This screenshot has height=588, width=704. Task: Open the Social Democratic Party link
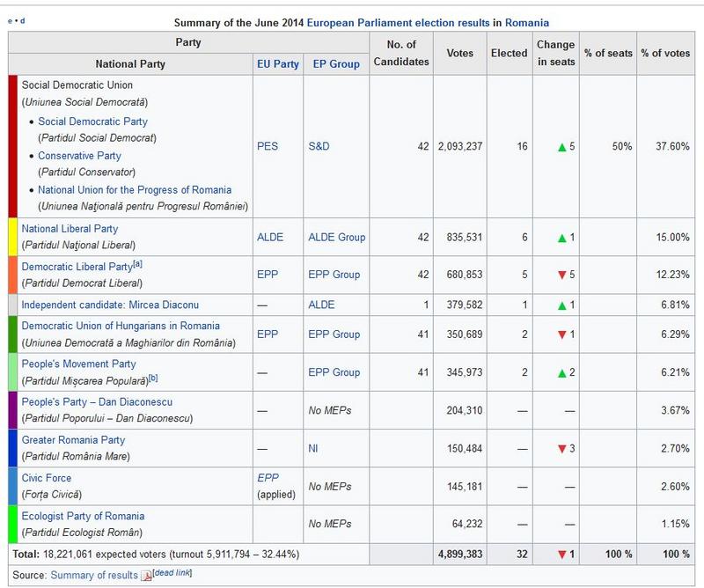tap(92, 121)
